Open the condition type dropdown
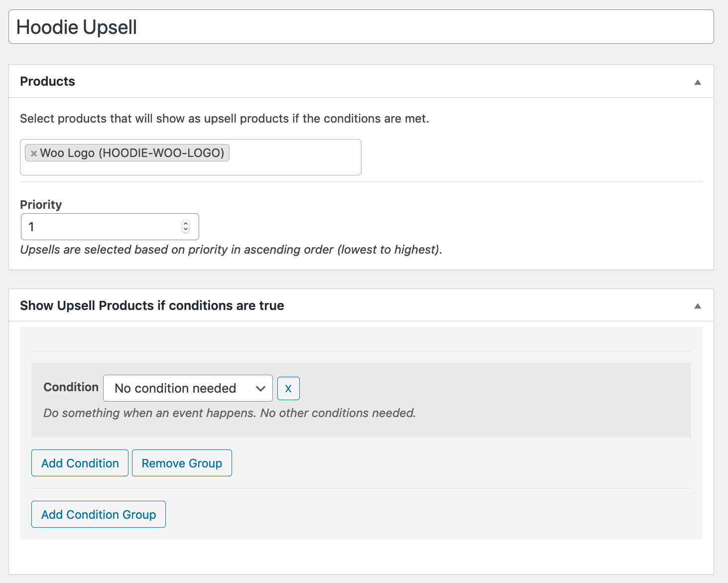728x583 pixels. [x=187, y=388]
